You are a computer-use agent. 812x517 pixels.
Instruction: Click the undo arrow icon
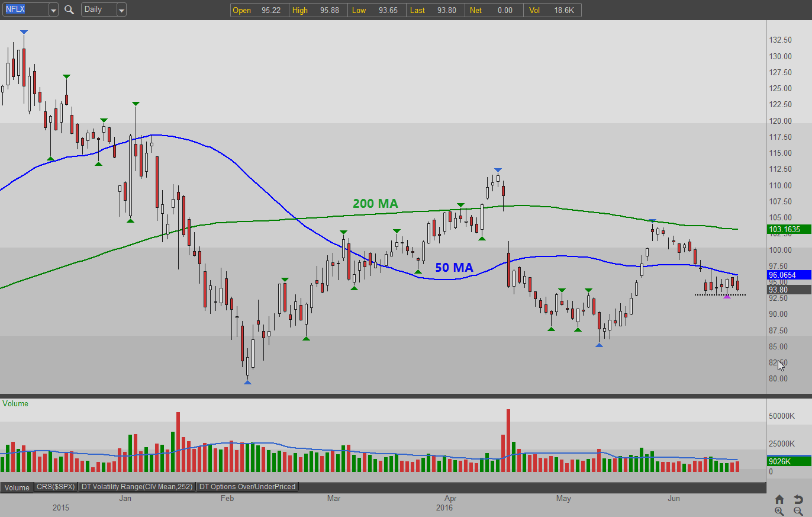point(798,499)
